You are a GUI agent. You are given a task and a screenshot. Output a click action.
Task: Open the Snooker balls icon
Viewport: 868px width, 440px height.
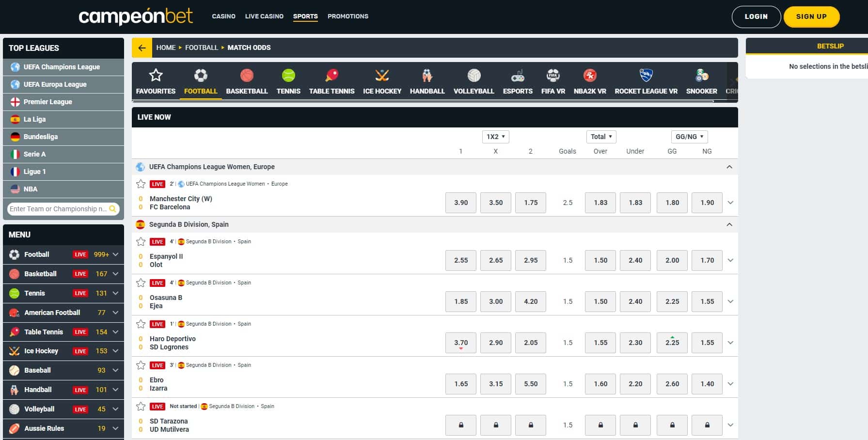click(701, 75)
